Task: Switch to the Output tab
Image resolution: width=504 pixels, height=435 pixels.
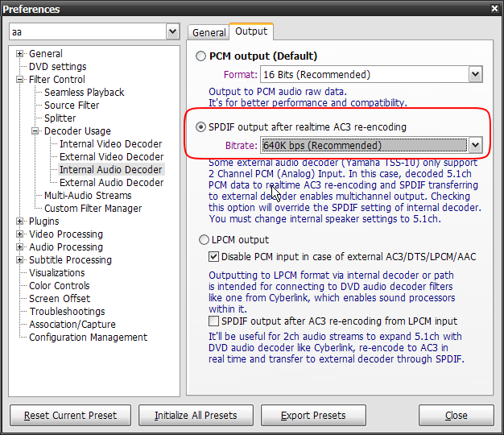Action: [x=251, y=31]
